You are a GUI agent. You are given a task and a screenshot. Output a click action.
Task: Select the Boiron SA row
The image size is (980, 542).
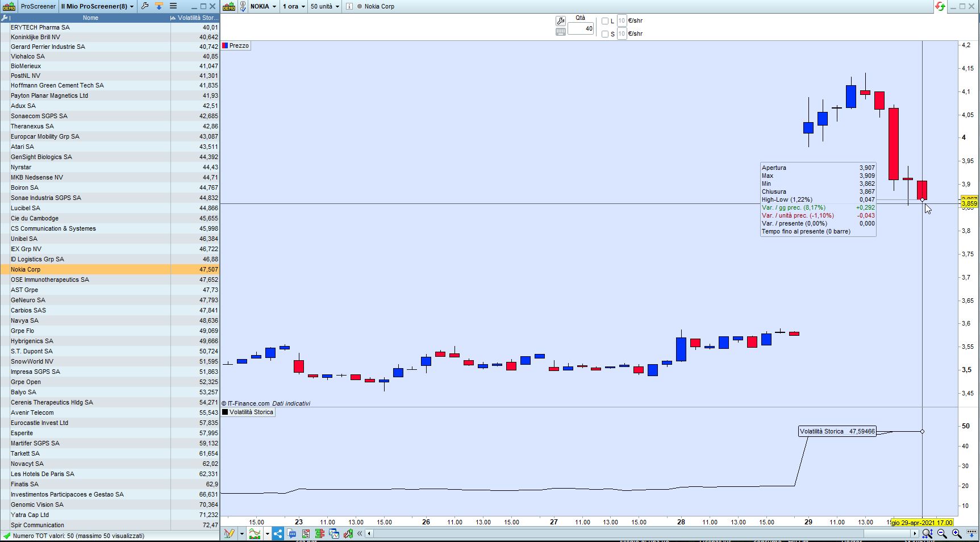point(110,187)
